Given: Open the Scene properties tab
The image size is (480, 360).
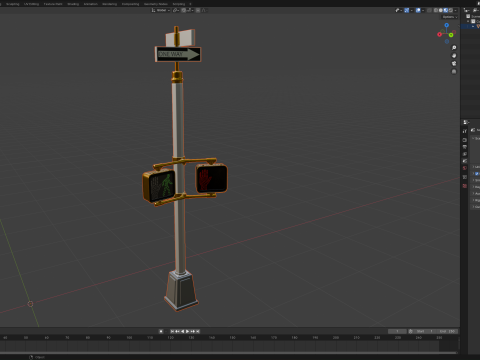Looking at the screenshot, I should pyautogui.click(x=465, y=161).
